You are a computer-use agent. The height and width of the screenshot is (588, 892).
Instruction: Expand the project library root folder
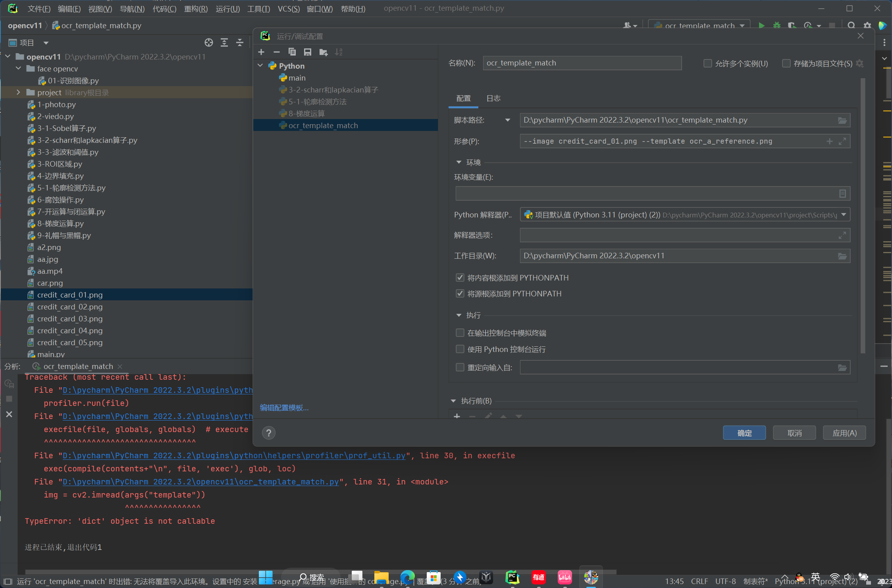(18, 92)
